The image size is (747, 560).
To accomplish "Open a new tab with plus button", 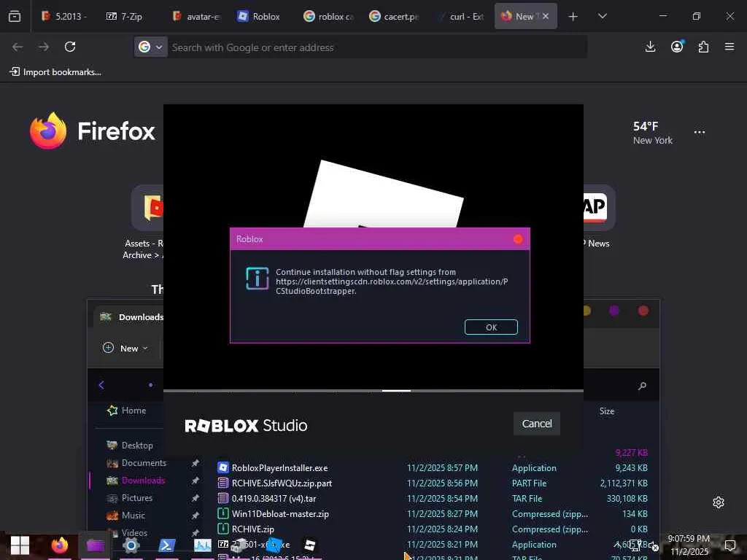I will tap(573, 17).
